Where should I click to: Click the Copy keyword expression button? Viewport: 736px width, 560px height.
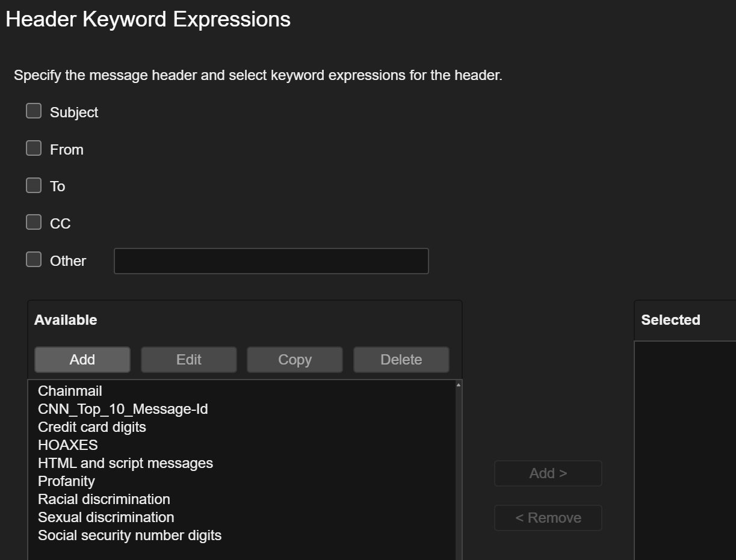(x=294, y=360)
